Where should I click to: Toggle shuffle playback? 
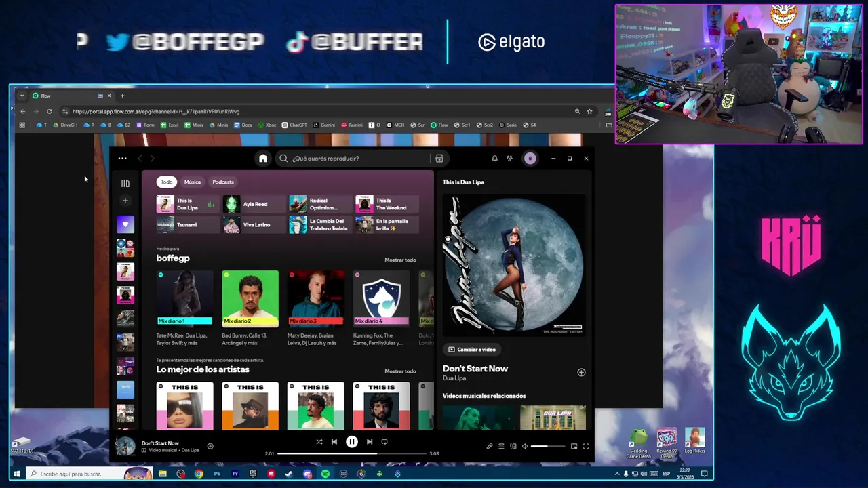(319, 442)
